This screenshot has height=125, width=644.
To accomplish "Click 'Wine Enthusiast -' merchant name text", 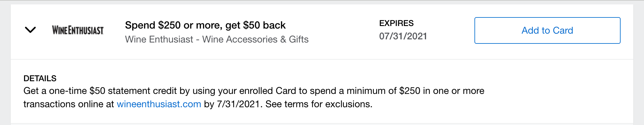I will (162, 39).
